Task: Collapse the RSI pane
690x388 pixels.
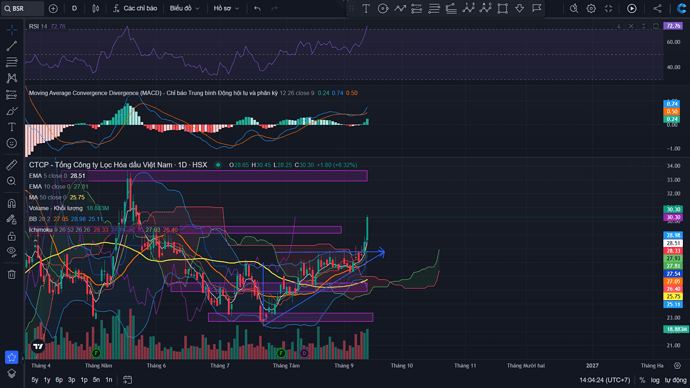Action: click(x=643, y=26)
